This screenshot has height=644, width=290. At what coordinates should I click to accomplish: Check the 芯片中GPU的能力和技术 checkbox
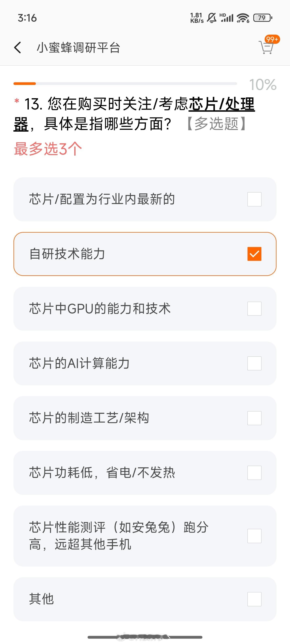254,309
